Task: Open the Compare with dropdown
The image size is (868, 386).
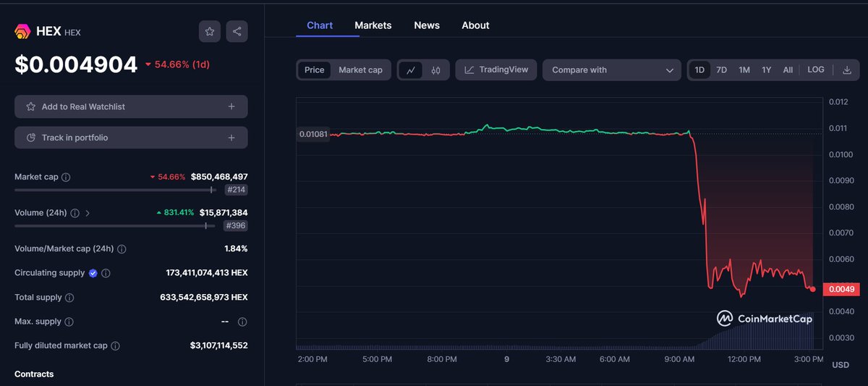Action: point(612,70)
